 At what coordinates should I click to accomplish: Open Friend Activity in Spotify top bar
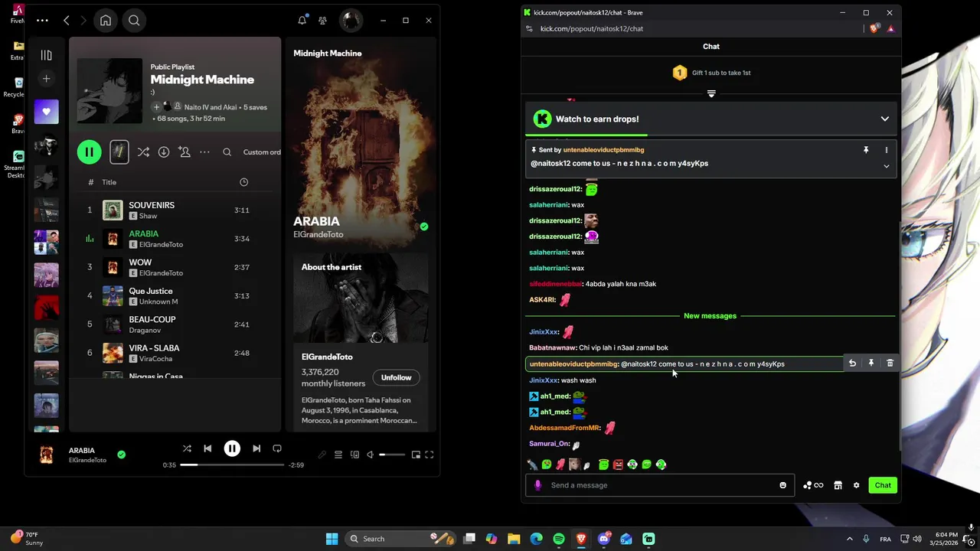click(x=322, y=21)
